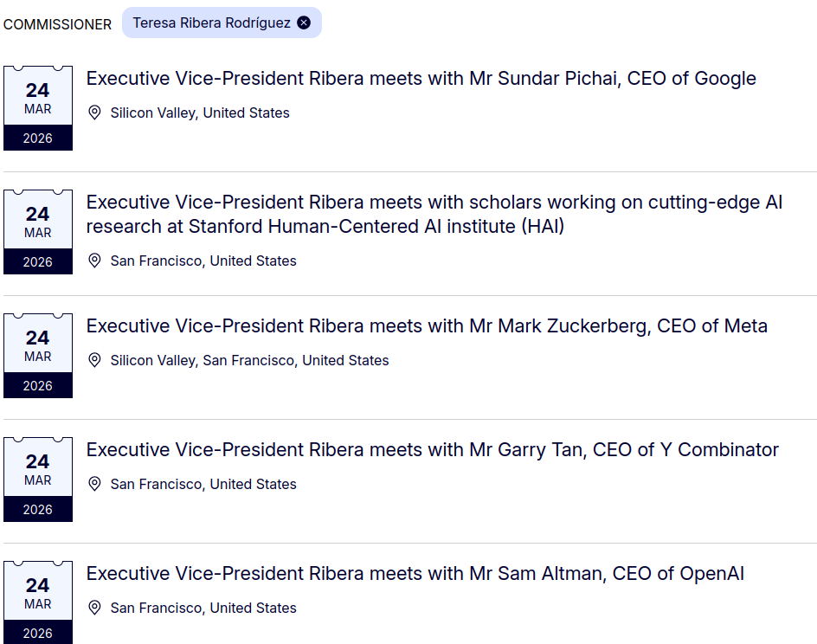Click the COMMISSIONER filter label
817x644 pixels.
[x=57, y=24]
